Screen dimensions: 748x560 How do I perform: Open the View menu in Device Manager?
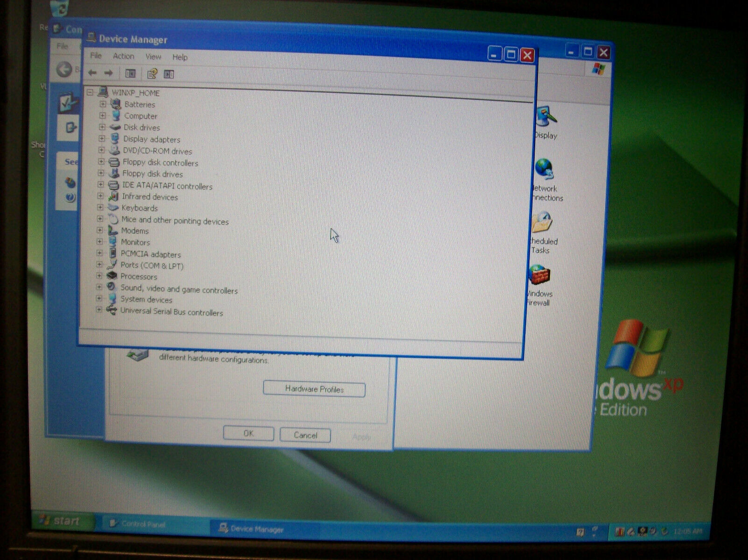pyautogui.click(x=153, y=57)
